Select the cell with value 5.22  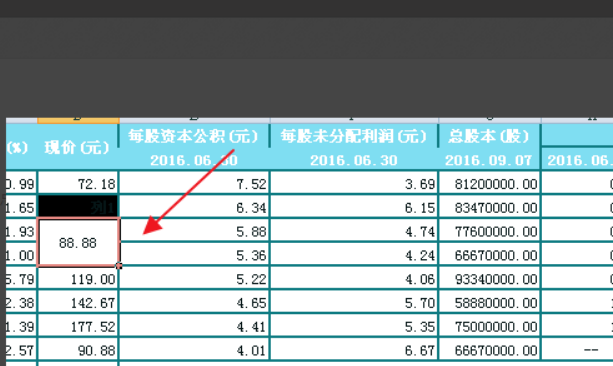pos(194,279)
